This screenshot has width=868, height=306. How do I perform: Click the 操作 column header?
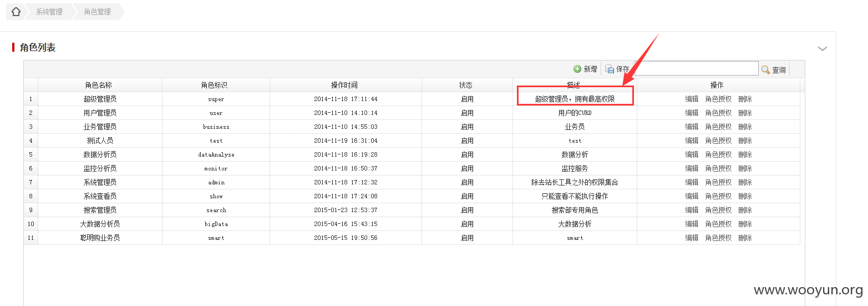717,85
